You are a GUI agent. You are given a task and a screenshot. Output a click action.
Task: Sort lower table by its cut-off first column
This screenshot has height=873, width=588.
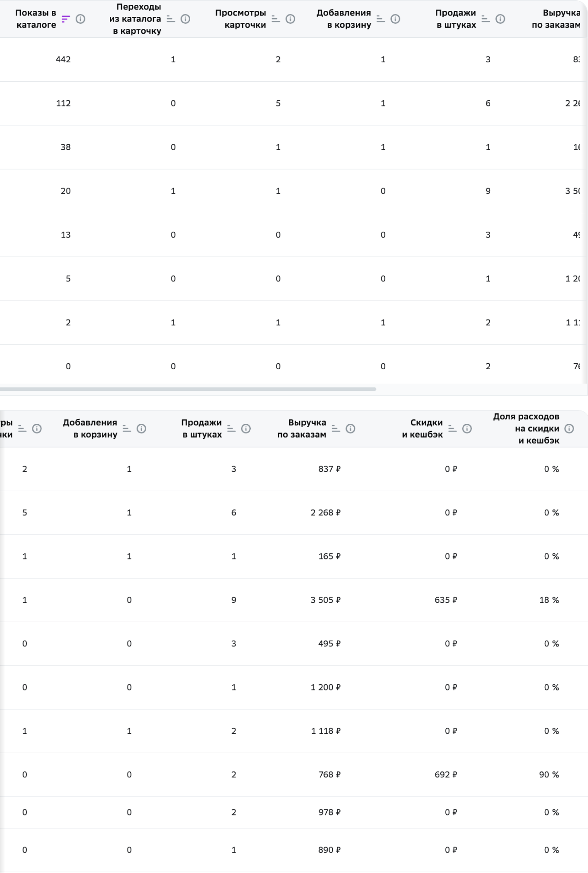[x=22, y=429]
